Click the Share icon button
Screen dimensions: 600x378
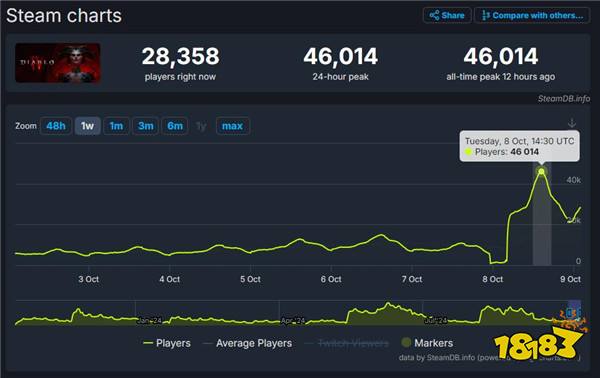pyautogui.click(x=447, y=15)
